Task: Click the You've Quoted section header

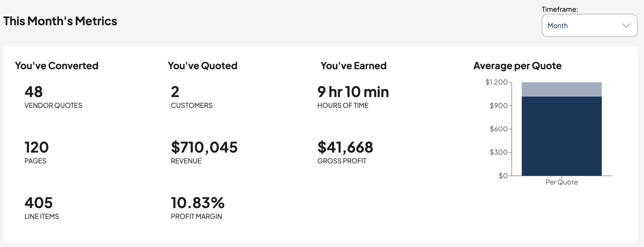Action: pos(203,66)
